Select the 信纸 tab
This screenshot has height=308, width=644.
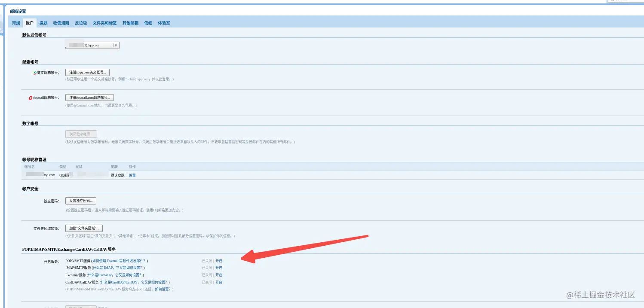pyautogui.click(x=148, y=23)
